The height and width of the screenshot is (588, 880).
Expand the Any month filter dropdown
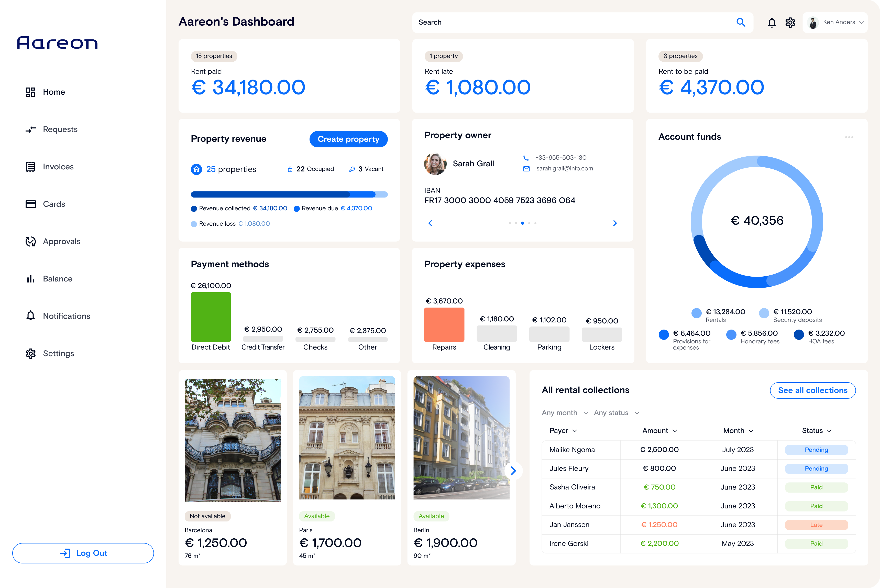pos(565,413)
